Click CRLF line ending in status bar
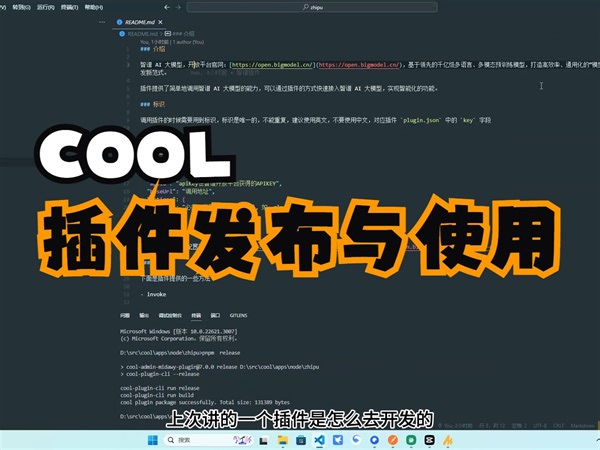 558,426
